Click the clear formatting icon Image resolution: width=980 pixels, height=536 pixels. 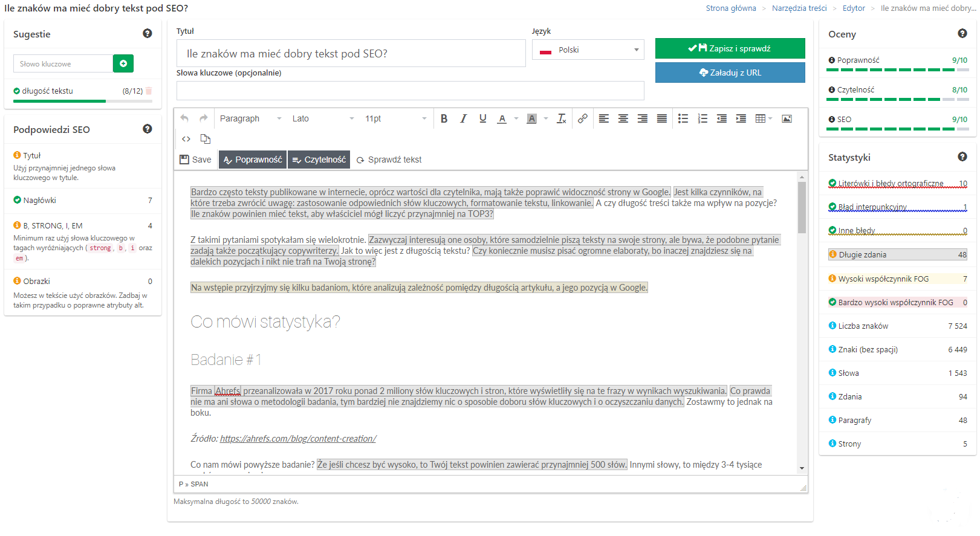(561, 118)
